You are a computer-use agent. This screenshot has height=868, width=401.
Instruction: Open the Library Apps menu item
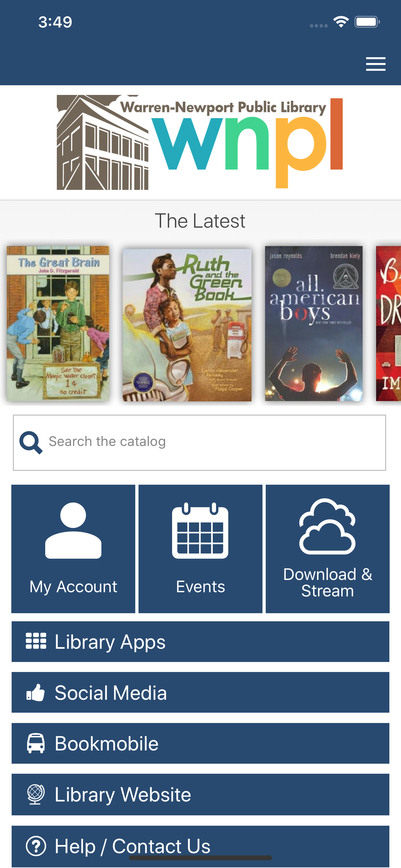click(x=200, y=642)
